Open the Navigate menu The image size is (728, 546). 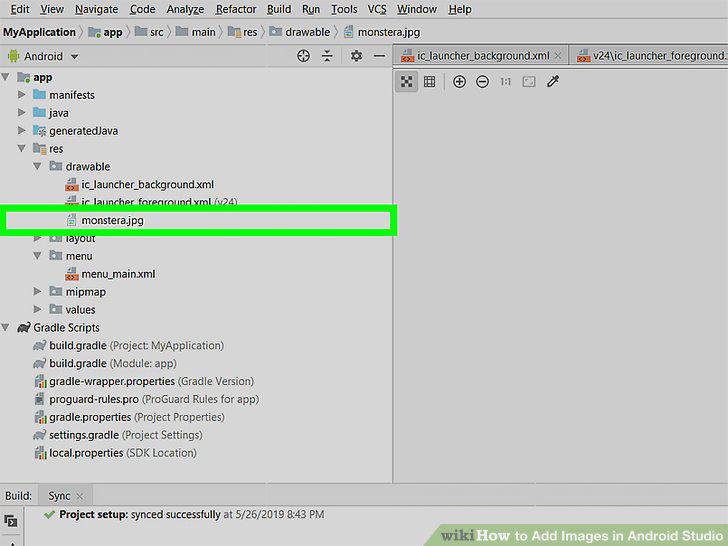(97, 9)
